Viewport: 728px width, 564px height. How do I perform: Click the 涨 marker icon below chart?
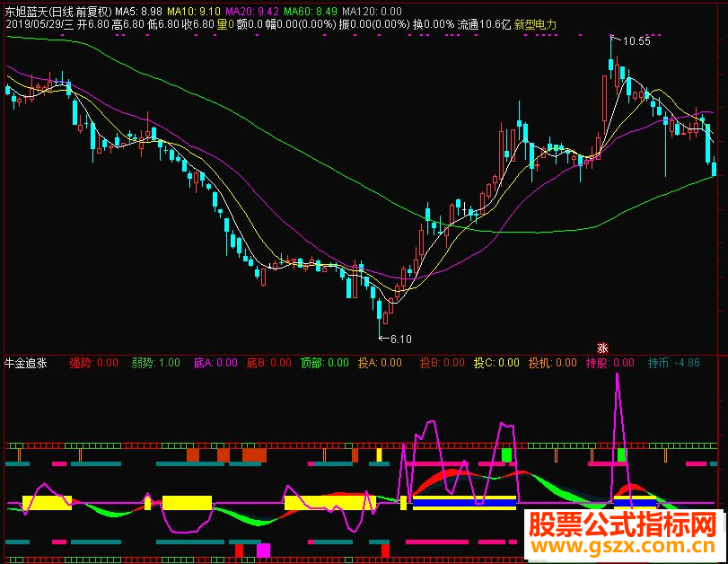pyautogui.click(x=602, y=348)
